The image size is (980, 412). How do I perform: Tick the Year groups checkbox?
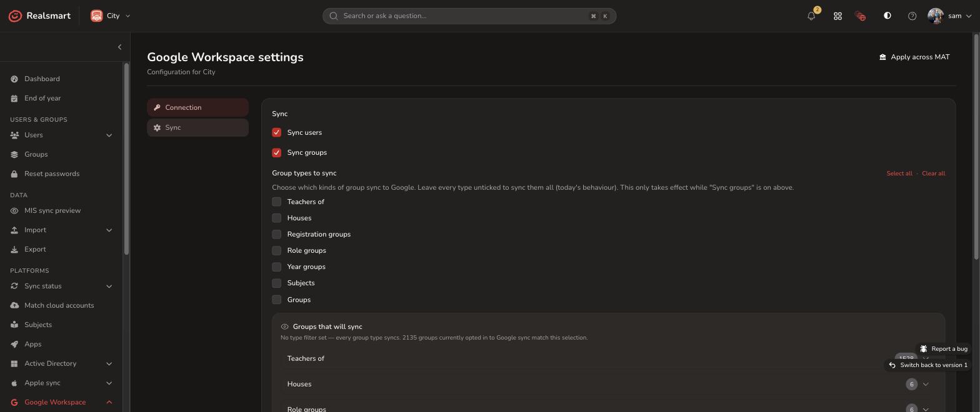[276, 267]
